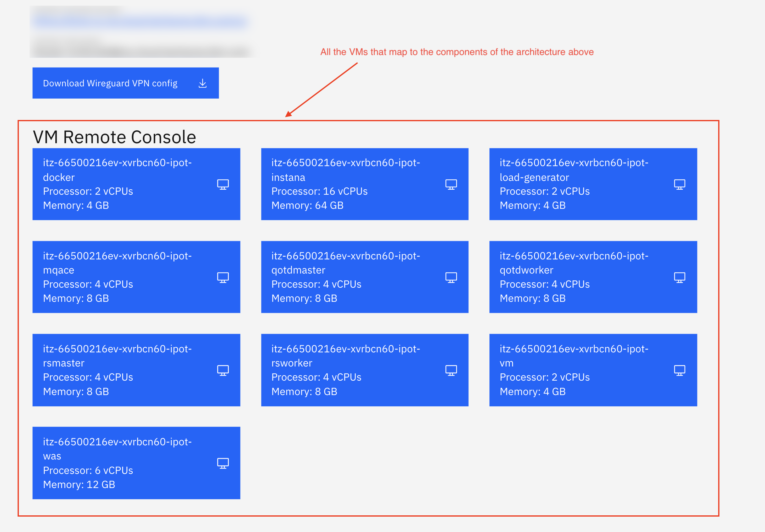Click 'Memory: 8 GB' on rsmaster card

tap(76, 392)
